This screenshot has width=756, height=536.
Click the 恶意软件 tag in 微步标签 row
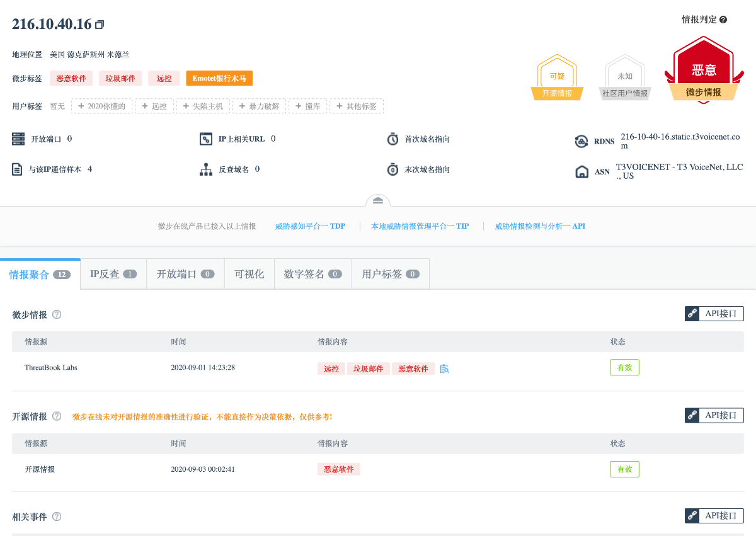click(x=72, y=78)
